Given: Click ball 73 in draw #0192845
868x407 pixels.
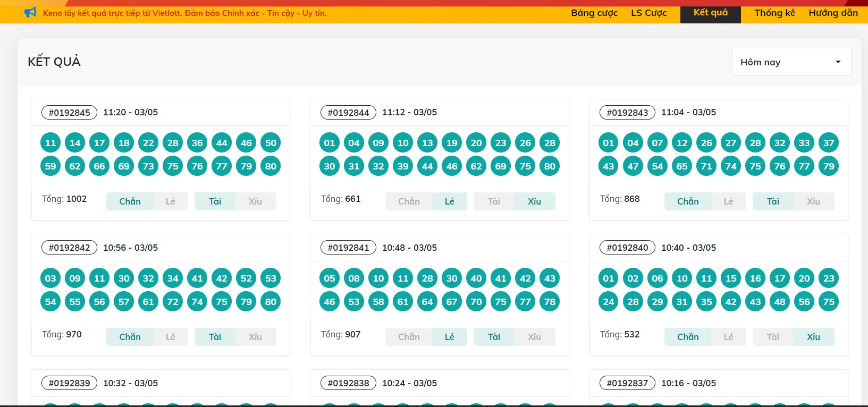Looking at the screenshot, I should (148, 166).
